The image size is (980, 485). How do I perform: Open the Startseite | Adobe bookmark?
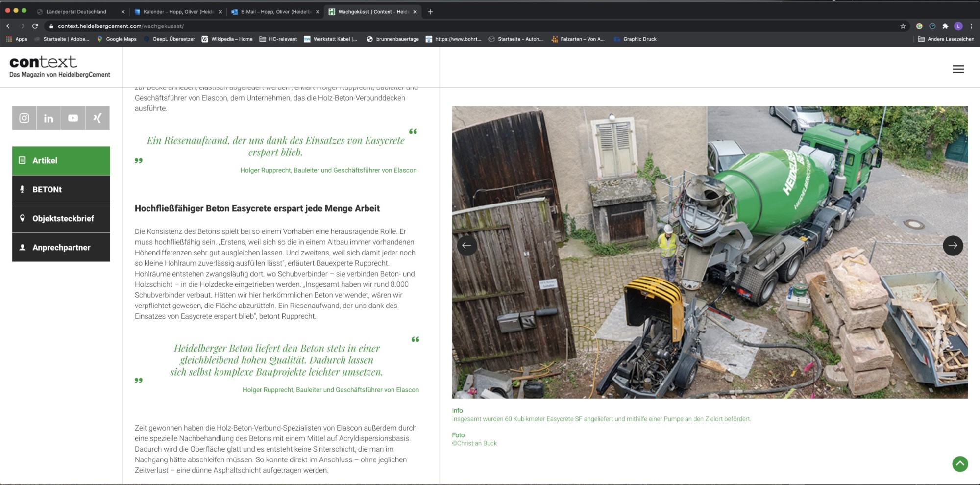pyautogui.click(x=62, y=39)
